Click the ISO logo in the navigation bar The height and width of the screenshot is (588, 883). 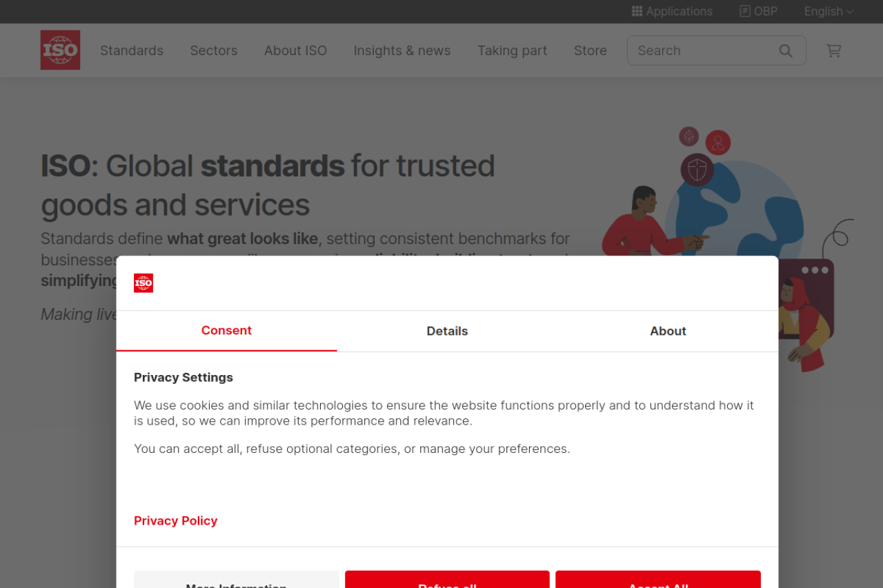(60, 50)
